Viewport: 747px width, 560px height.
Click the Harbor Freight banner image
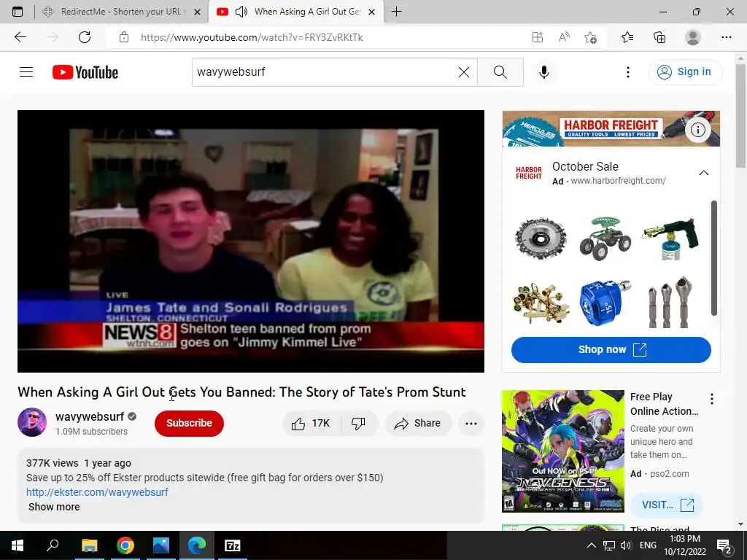point(611,128)
